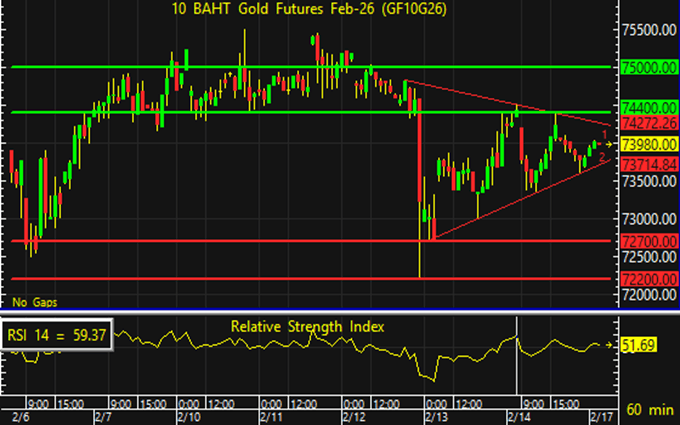
Task: Click the Relative Strength Index panel title
Action: pyautogui.click(x=308, y=326)
